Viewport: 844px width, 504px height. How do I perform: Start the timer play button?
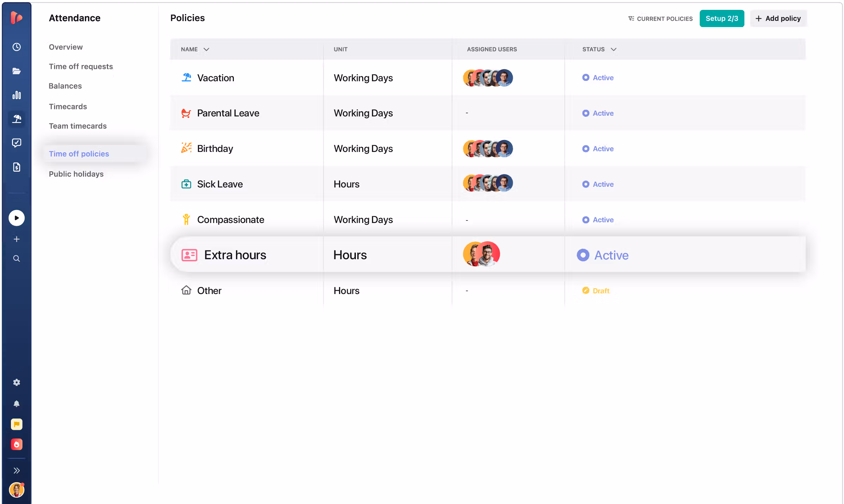point(17,218)
